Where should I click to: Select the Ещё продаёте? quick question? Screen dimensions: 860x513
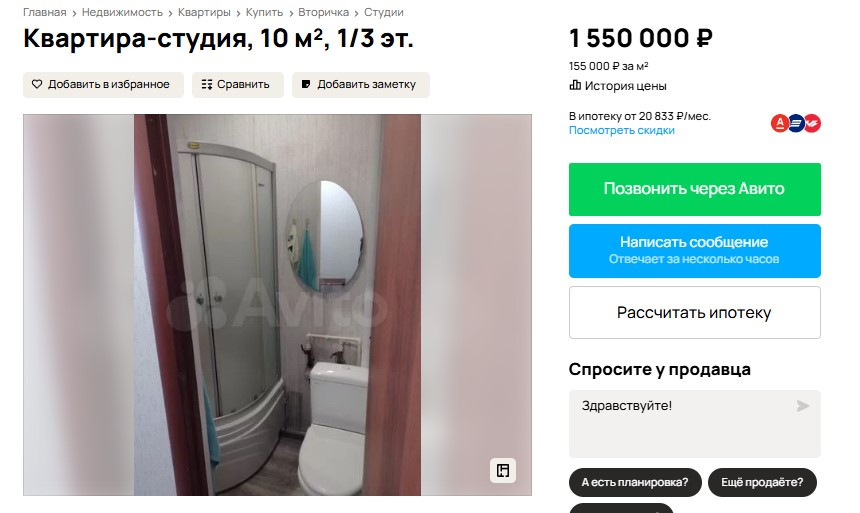pyautogui.click(x=762, y=482)
